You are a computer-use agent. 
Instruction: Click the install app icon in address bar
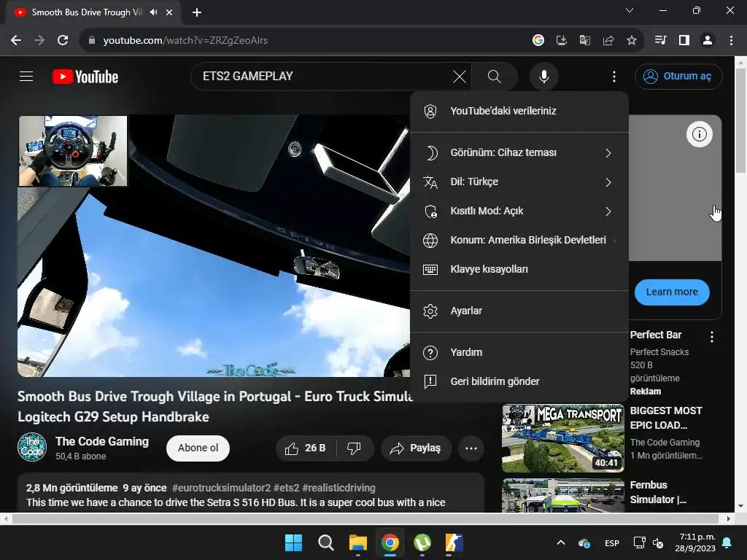(x=562, y=41)
